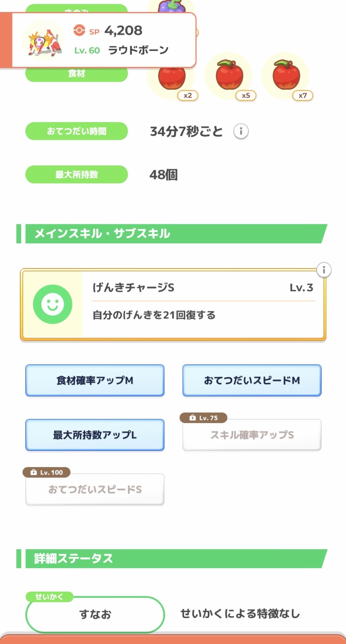Tap locked おてつだいスピードS sub skill
This screenshot has width=346, height=644.
[x=95, y=489]
